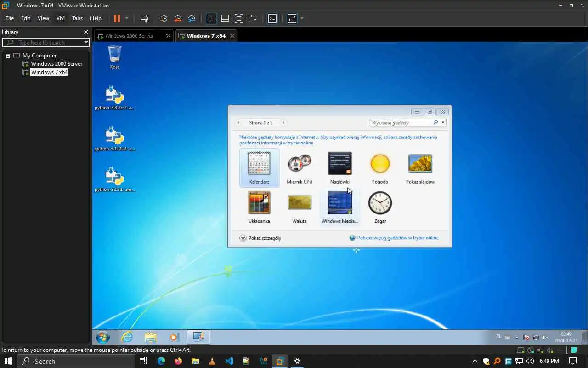Viewport: 588px width, 368px height.
Task: Select the Waluta currency gadget
Action: [300, 207]
